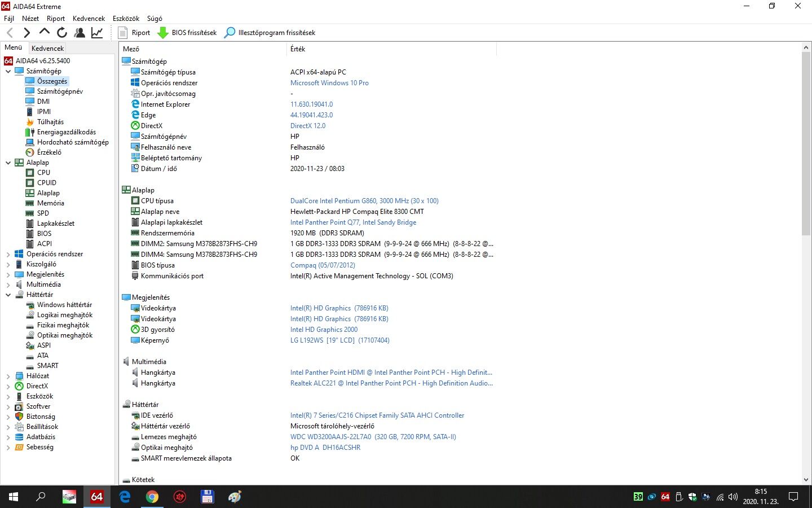Select Számítógépnév tree item
The image size is (812, 508).
60,91
